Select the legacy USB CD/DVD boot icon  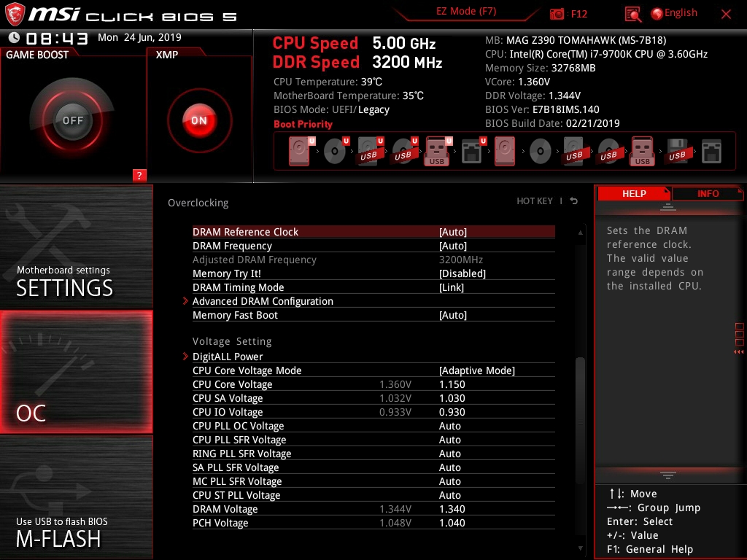point(608,152)
